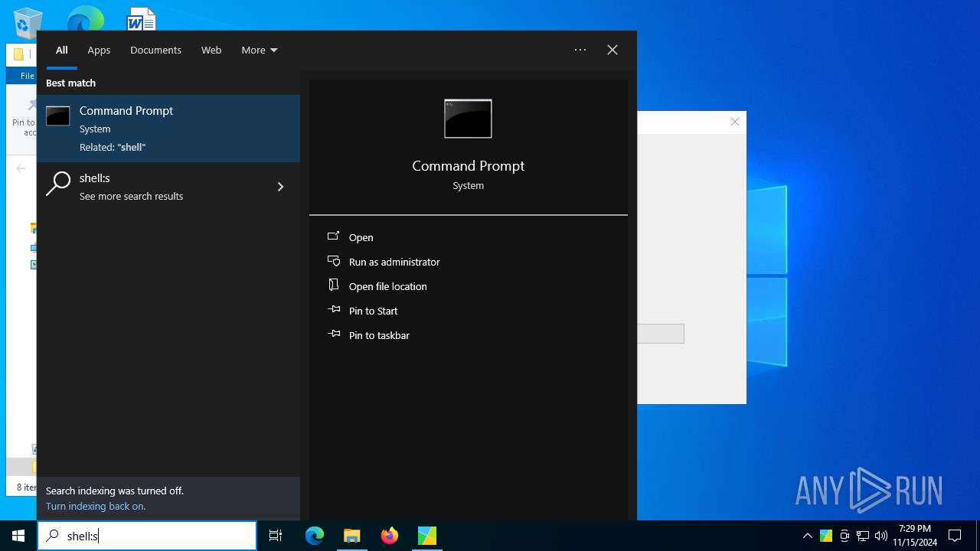This screenshot has height=551, width=980.
Task: Close the search panel with X
Action: (612, 50)
